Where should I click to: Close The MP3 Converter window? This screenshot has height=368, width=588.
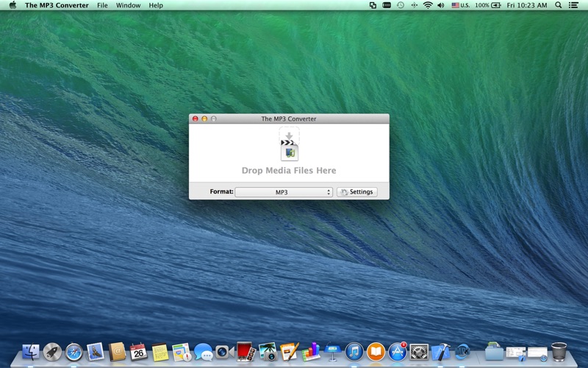(195, 118)
